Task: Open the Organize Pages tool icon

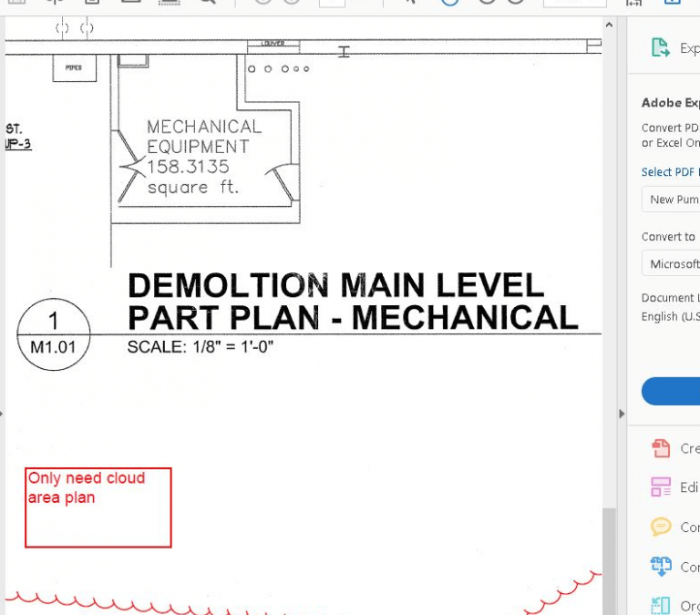Action: [x=661, y=606]
